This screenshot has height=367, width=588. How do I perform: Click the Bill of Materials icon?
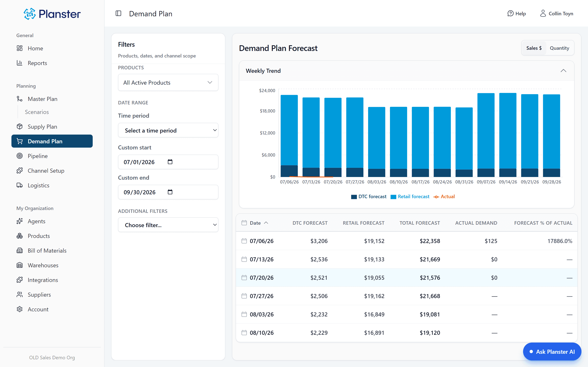pos(20,251)
